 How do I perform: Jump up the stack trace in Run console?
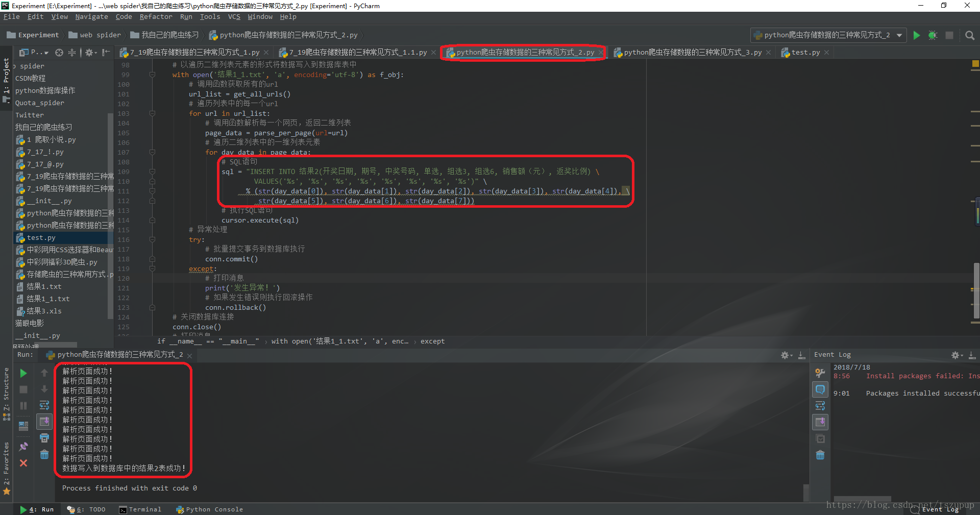coord(44,373)
